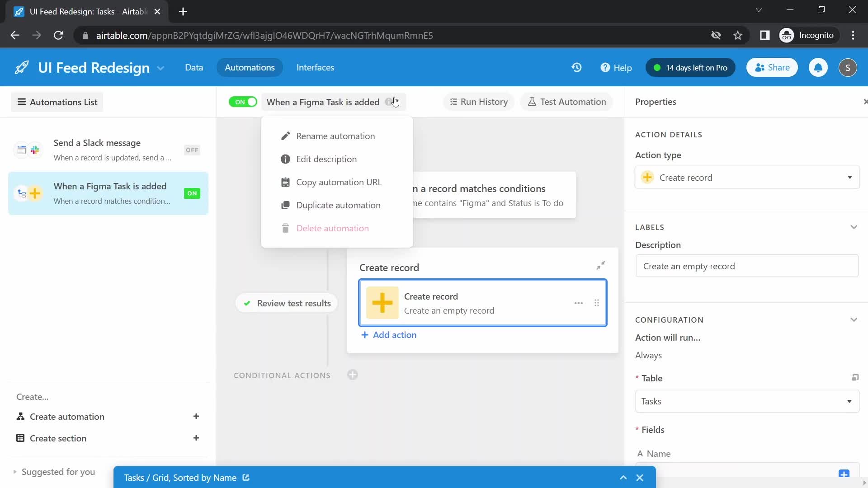
Task: Click the Add conditional action plus icon
Action: 352,374
